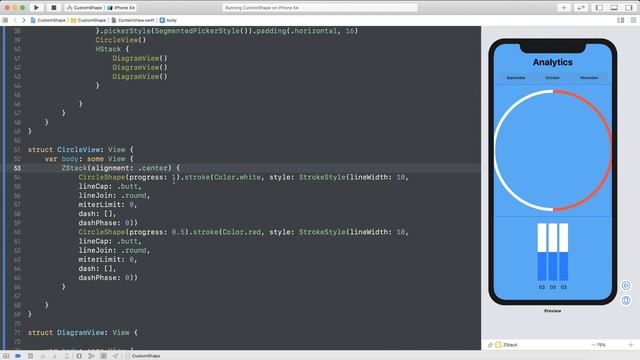Click the 'HStack {' code line

112,49
